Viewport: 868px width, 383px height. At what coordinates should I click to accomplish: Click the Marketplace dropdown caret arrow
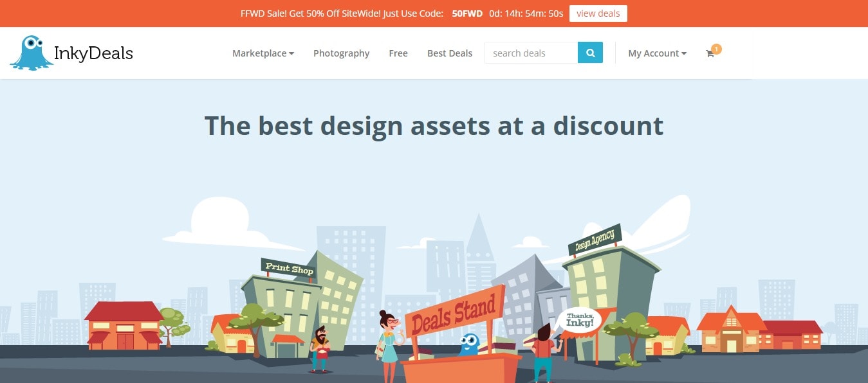coord(291,54)
